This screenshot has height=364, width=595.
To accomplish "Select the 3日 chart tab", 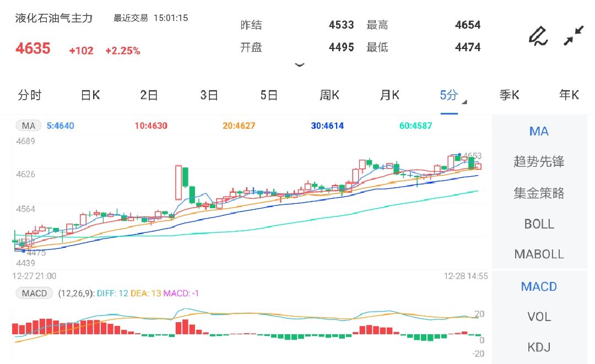I will pos(209,95).
